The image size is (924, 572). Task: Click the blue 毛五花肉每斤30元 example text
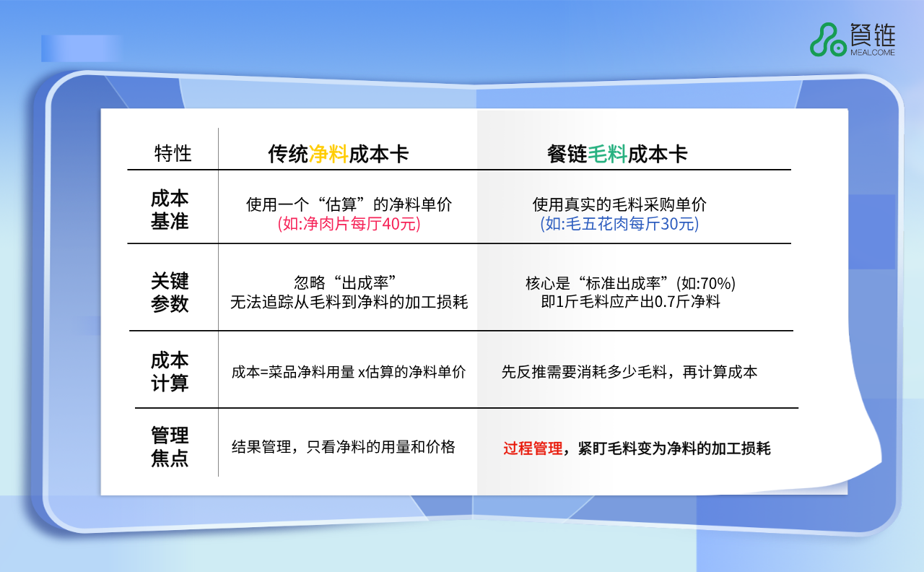tap(619, 224)
